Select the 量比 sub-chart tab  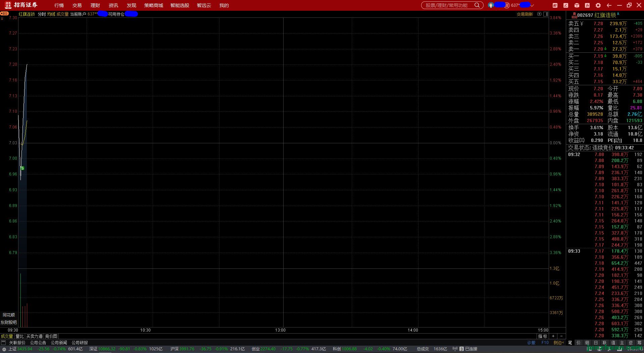click(x=20, y=336)
